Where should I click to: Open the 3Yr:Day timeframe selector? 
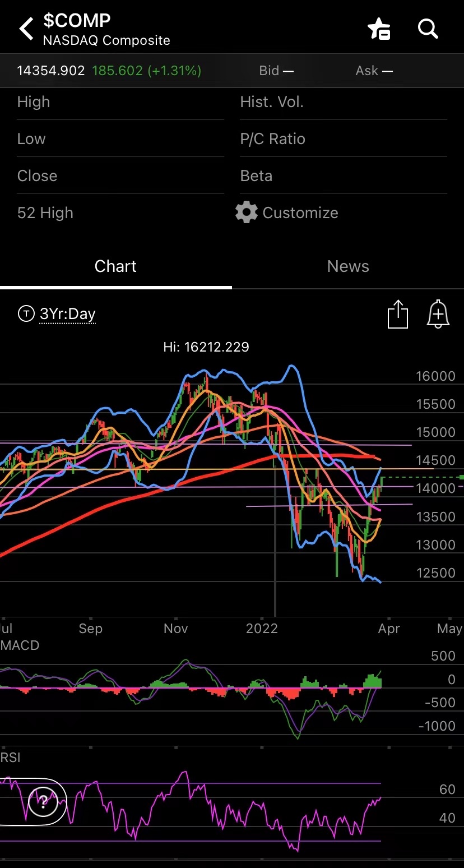click(x=67, y=314)
